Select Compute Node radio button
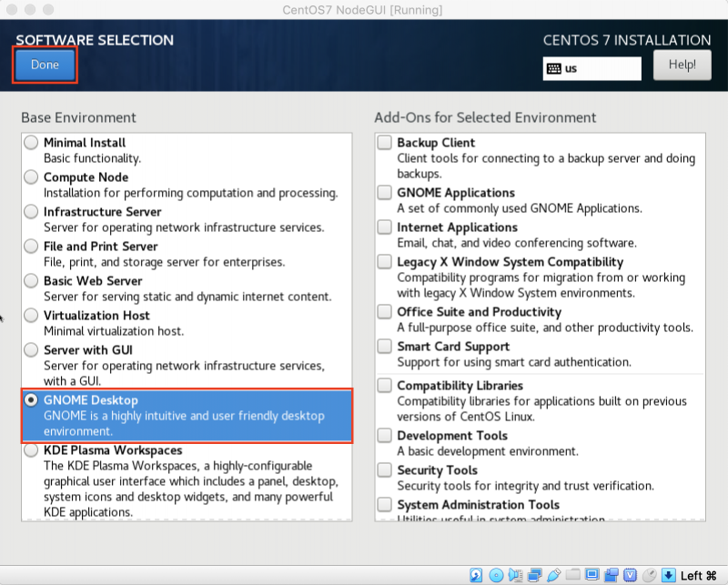728x585 pixels. [x=31, y=177]
